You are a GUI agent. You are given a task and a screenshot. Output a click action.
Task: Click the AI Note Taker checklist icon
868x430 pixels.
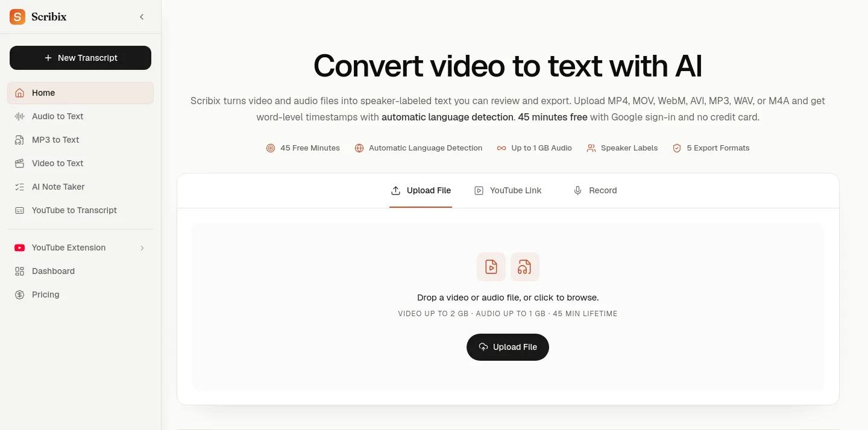20,187
